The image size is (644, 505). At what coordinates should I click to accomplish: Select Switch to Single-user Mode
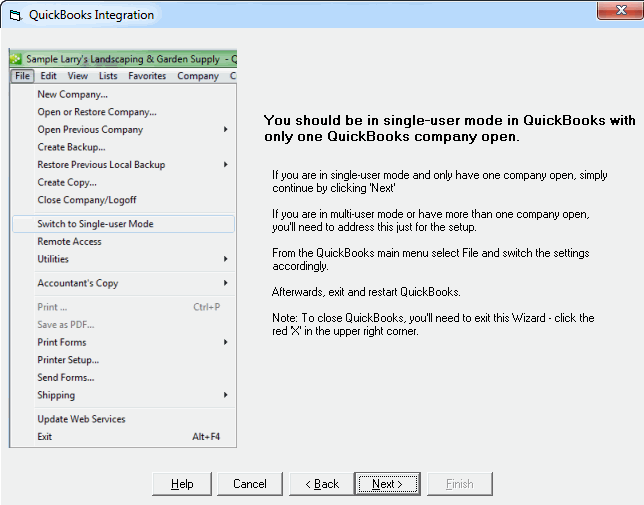pyautogui.click(x=124, y=224)
